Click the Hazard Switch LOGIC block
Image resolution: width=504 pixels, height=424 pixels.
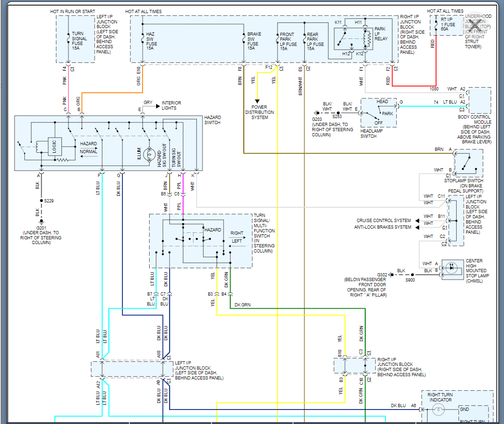pos(55,147)
